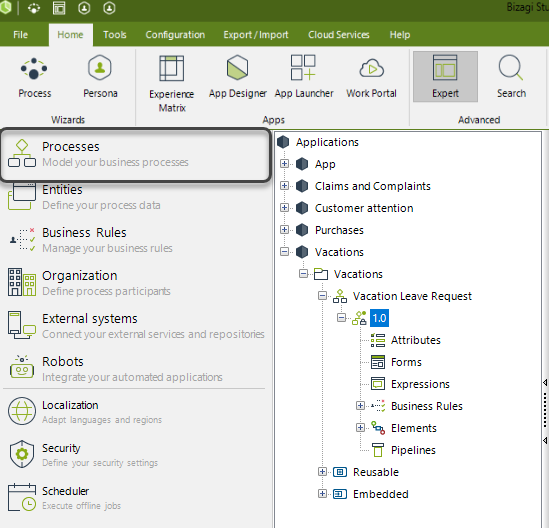Click the lower panel collapse arrow at right edge

tap(545, 440)
